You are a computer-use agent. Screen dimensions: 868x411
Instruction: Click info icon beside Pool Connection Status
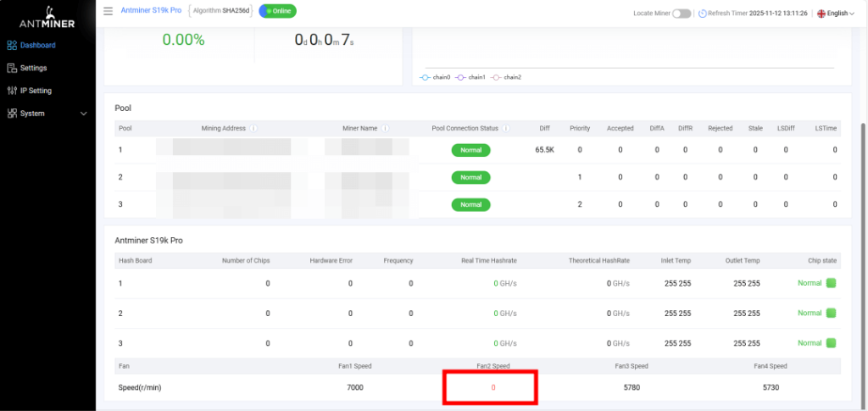click(506, 129)
